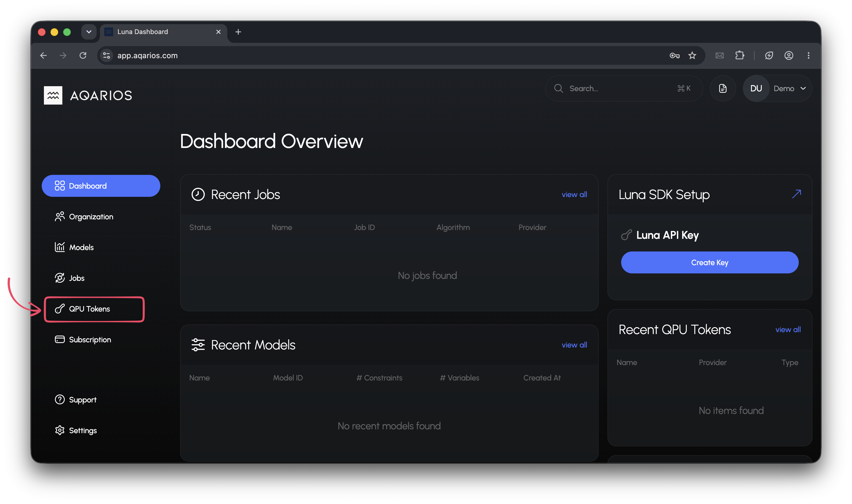852x504 pixels.
Task: Click the Recent Jobs clock icon
Action: 198,195
